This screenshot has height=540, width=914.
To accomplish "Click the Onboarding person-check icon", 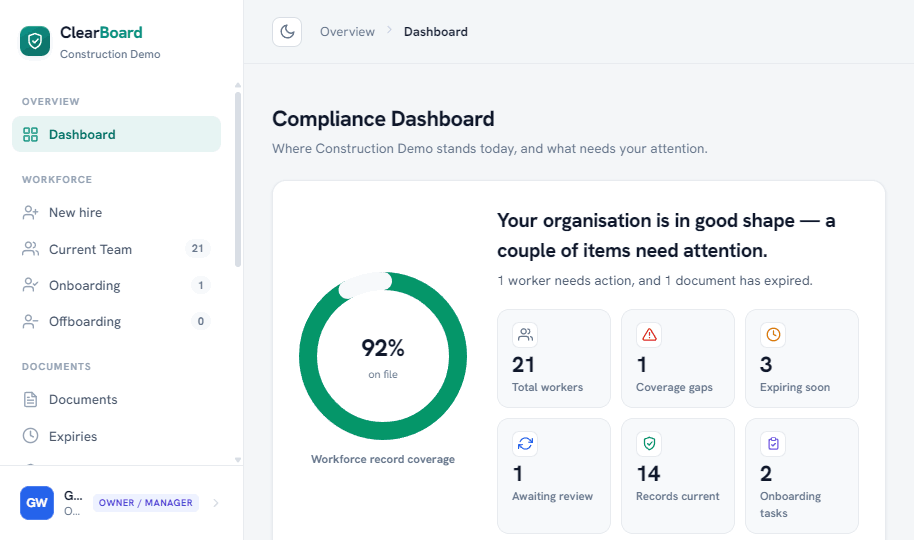I will [30, 285].
